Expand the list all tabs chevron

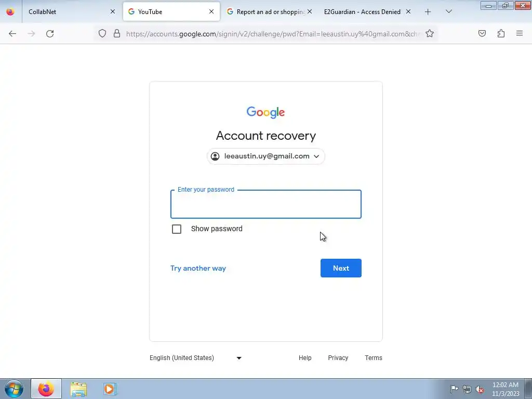tap(448, 11)
